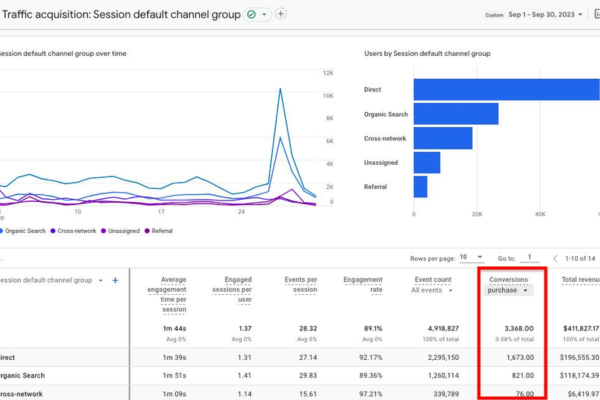Click the blue plus add dimension icon

tap(115, 281)
